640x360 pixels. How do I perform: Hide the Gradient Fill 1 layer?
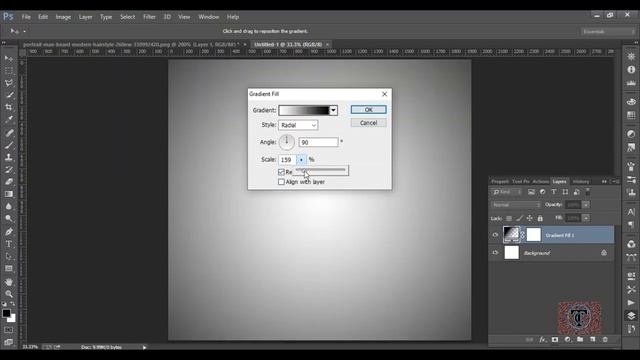[x=495, y=235]
